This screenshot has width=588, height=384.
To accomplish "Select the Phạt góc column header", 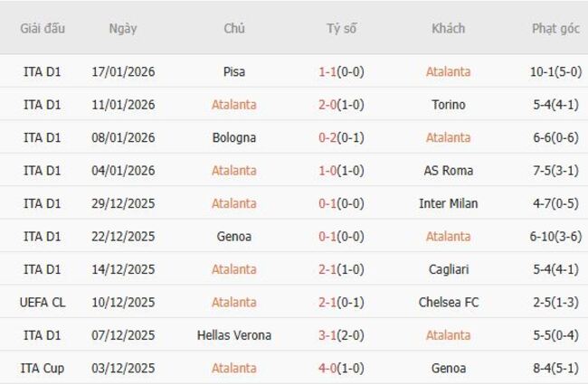I will (x=555, y=28).
